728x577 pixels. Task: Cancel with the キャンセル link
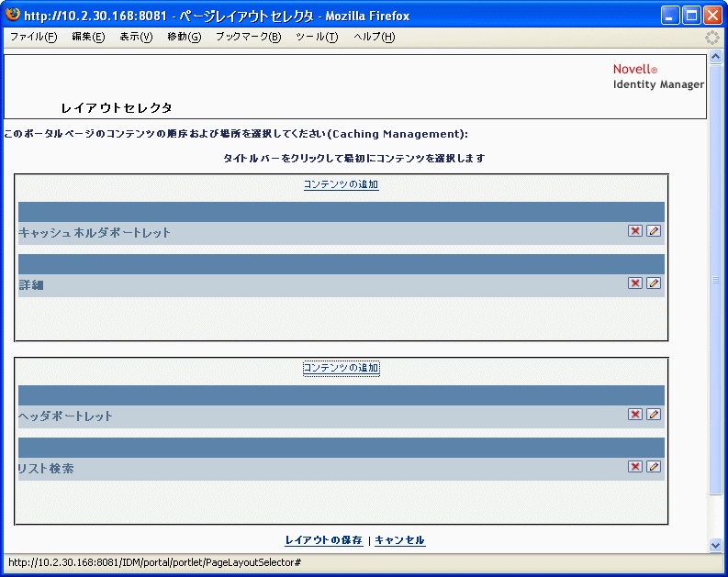399,540
